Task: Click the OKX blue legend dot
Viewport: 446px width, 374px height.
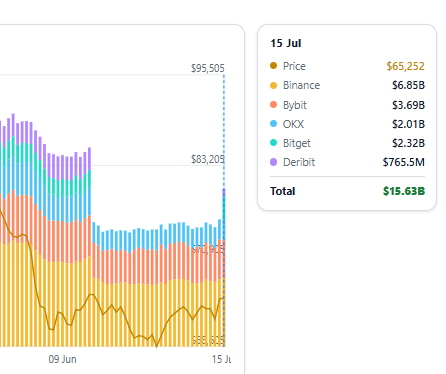Action: click(x=273, y=124)
